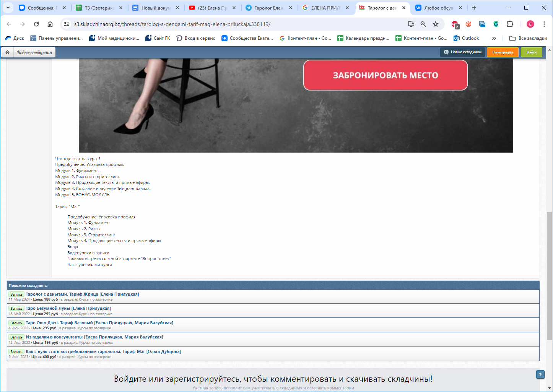Go back to the previous page
The image size is (553, 392).
(x=9, y=24)
